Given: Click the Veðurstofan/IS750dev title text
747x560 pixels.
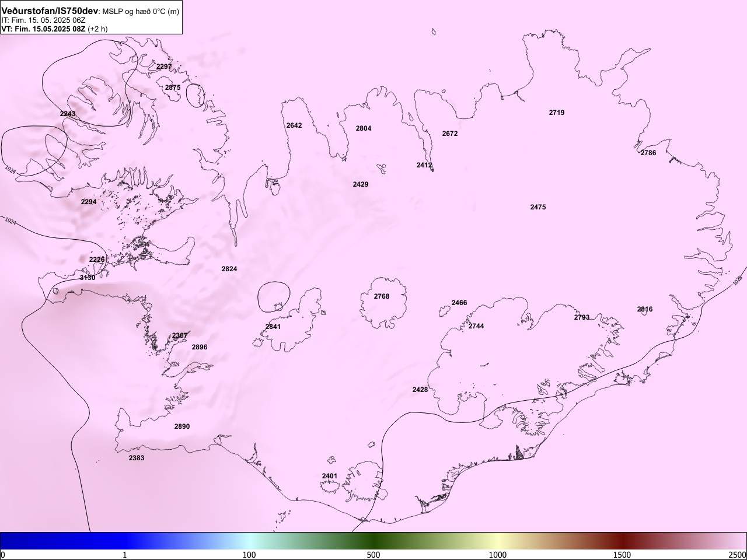Looking at the screenshot, I should (x=50, y=11).
